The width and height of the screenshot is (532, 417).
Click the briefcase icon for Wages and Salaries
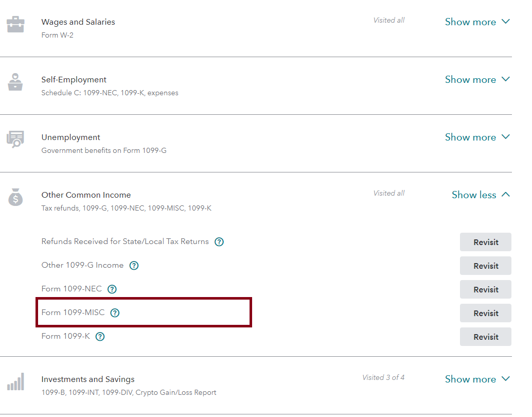point(15,24)
